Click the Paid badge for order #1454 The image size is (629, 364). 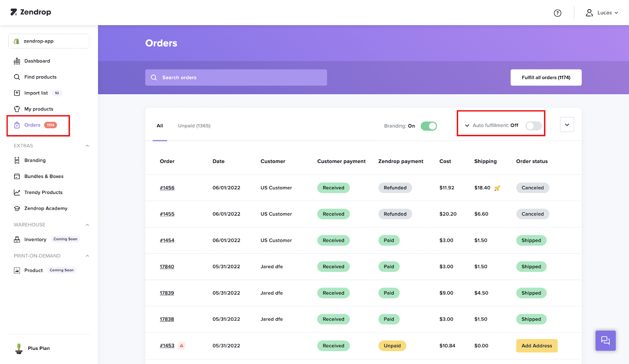click(389, 240)
